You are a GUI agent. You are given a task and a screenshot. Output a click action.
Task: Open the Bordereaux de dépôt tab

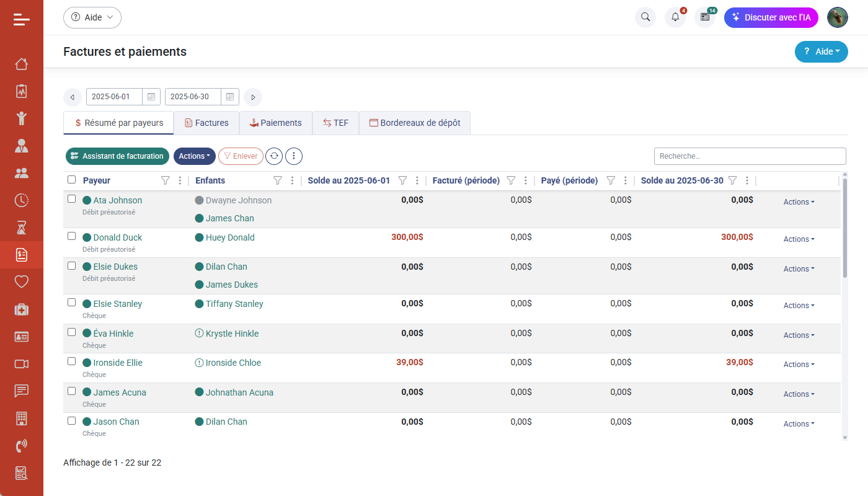coord(414,123)
